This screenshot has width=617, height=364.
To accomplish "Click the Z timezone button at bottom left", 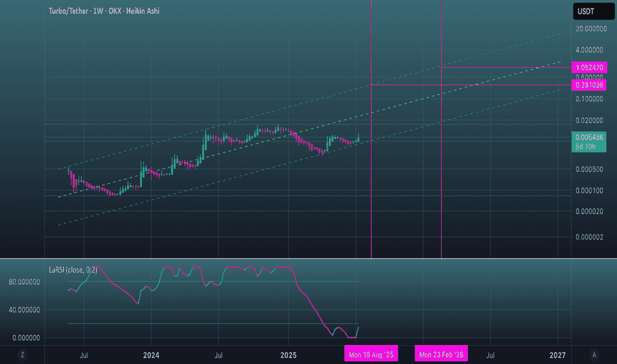I will pyautogui.click(x=23, y=355).
